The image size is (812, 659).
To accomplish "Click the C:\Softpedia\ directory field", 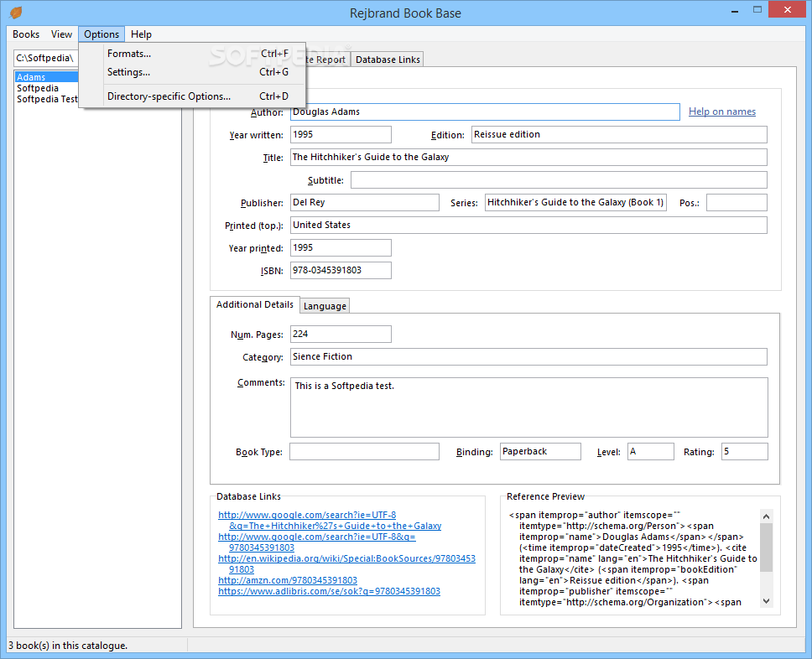I will [46, 58].
